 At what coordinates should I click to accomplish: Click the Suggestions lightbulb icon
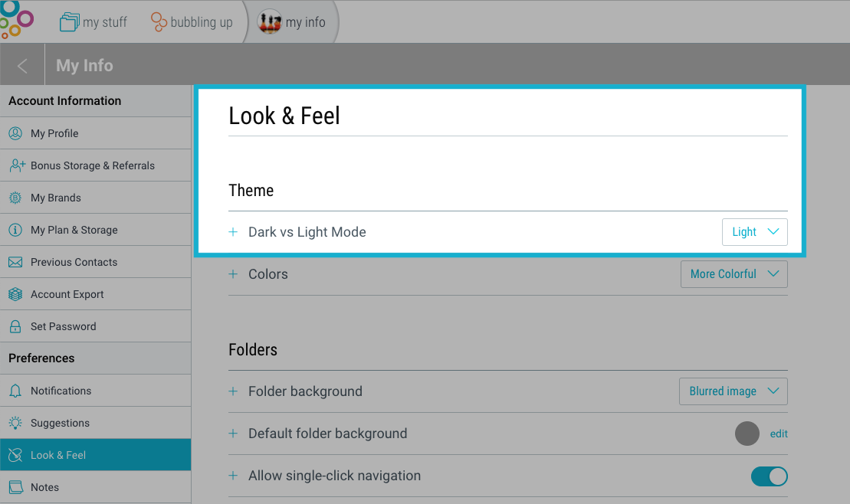coord(15,423)
